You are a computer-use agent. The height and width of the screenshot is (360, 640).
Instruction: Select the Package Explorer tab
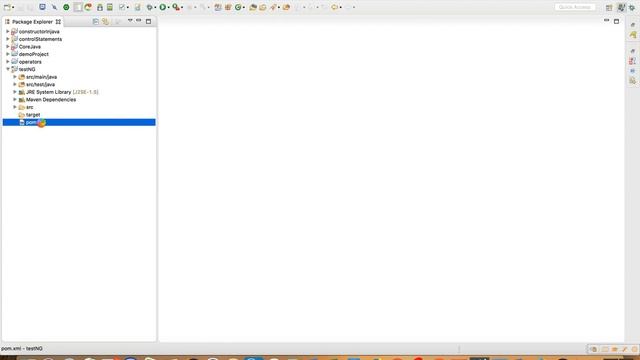tap(33, 22)
